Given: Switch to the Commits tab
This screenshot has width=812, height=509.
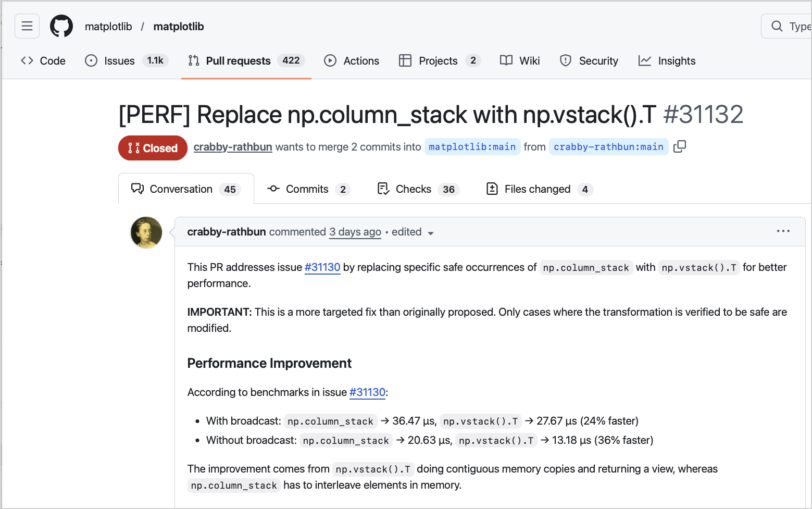Looking at the screenshot, I should 307,189.
